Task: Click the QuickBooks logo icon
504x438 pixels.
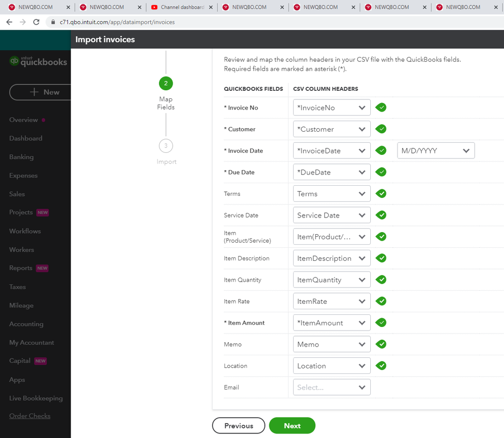Action: [15, 62]
